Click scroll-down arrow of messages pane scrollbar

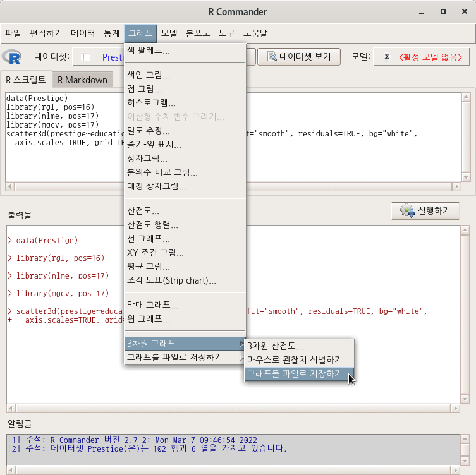point(465,460)
